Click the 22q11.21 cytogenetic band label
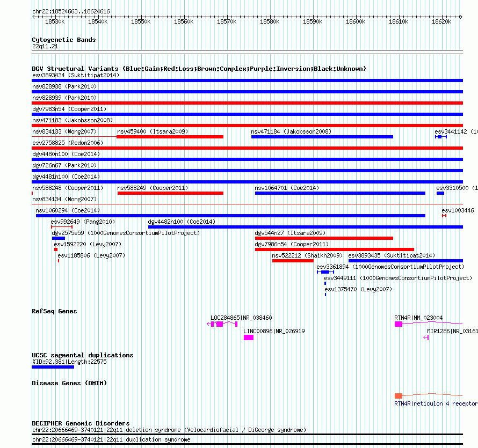This screenshot has width=478, height=448. (x=45, y=46)
